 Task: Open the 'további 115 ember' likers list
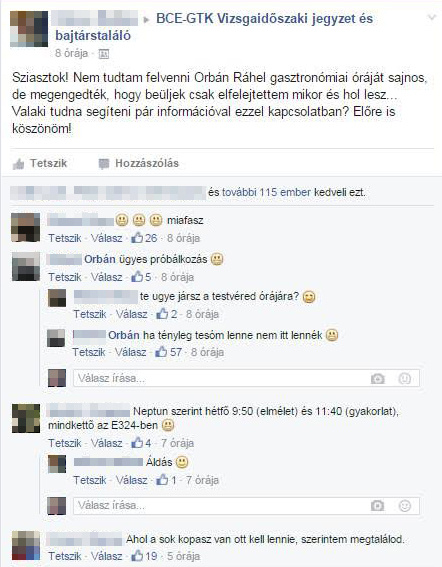click(266, 192)
